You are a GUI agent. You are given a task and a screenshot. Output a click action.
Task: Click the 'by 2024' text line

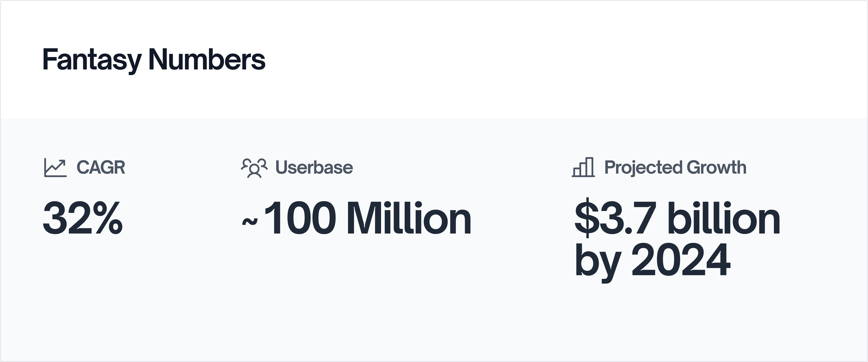point(652,260)
